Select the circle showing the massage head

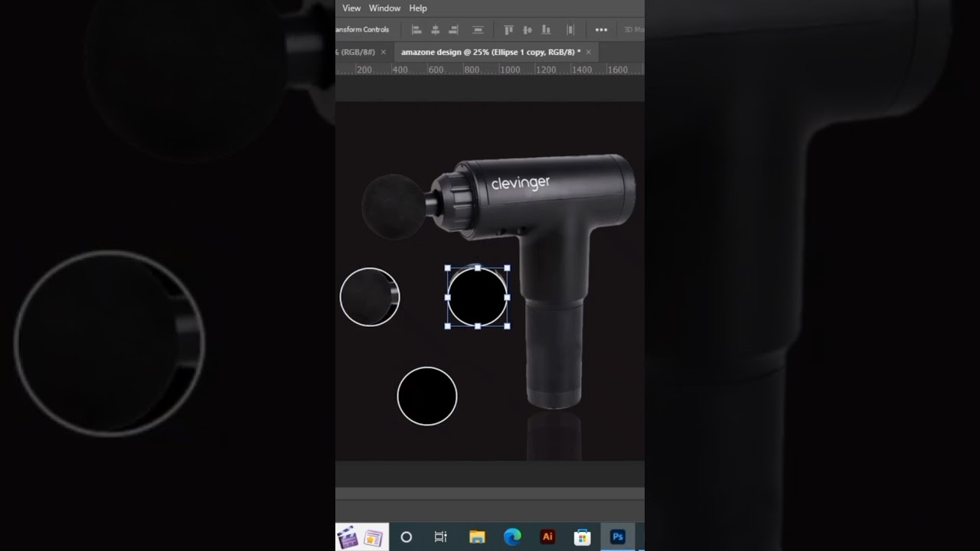coord(370,297)
